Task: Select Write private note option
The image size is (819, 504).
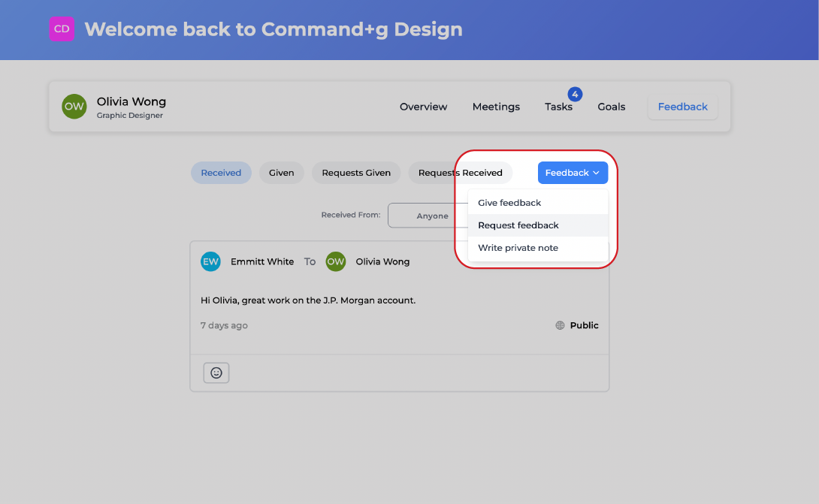Action: 518,248
